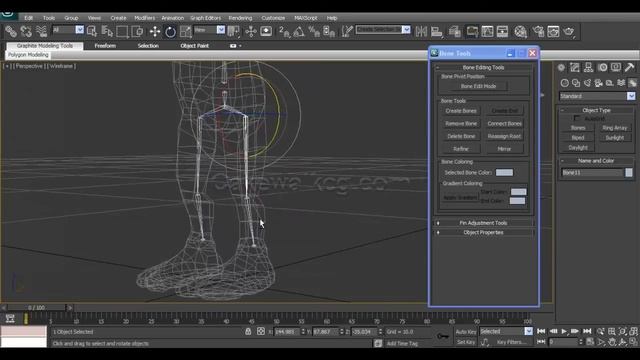This screenshot has width=640, height=360.
Task: Choose the Select Object tool
Action: tap(92, 31)
